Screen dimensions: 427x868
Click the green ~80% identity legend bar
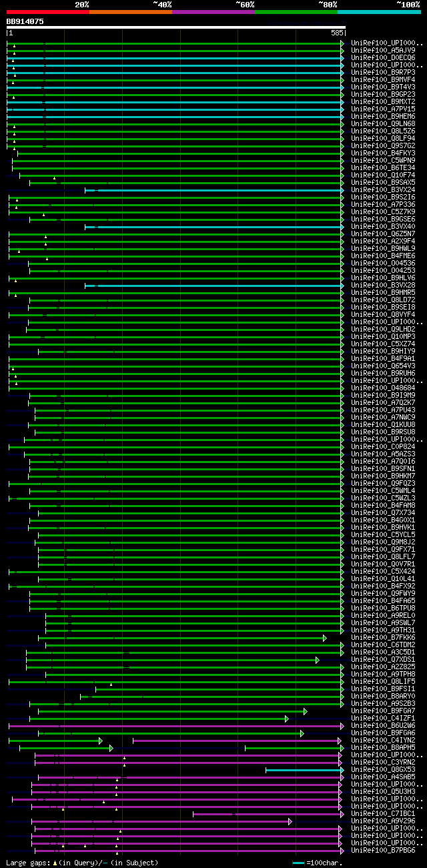296,12
